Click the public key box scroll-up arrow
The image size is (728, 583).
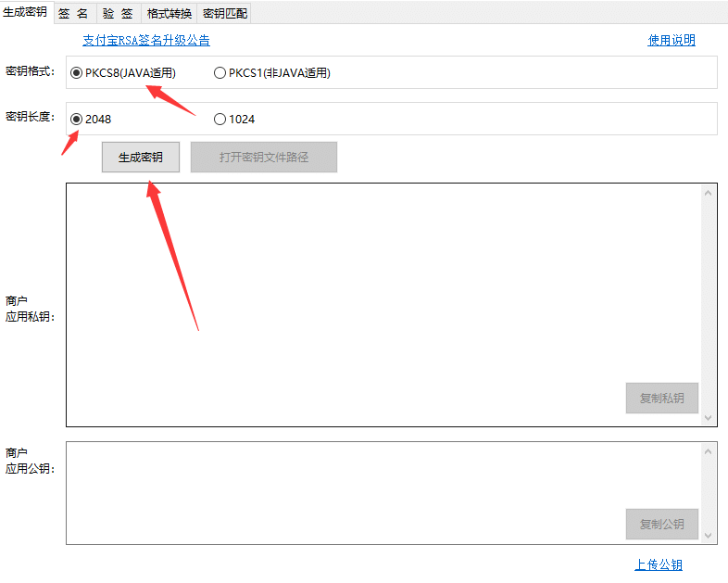coord(709,450)
